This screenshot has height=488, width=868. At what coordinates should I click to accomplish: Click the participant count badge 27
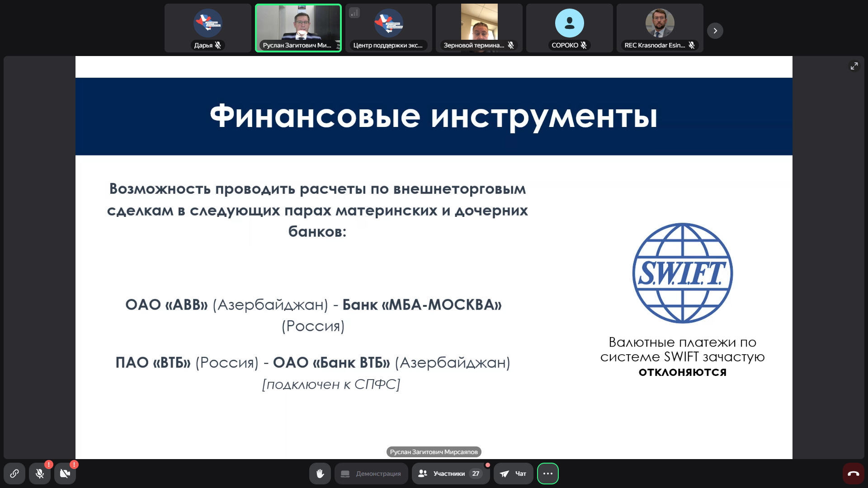pyautogui.click(x=476, y=474)
